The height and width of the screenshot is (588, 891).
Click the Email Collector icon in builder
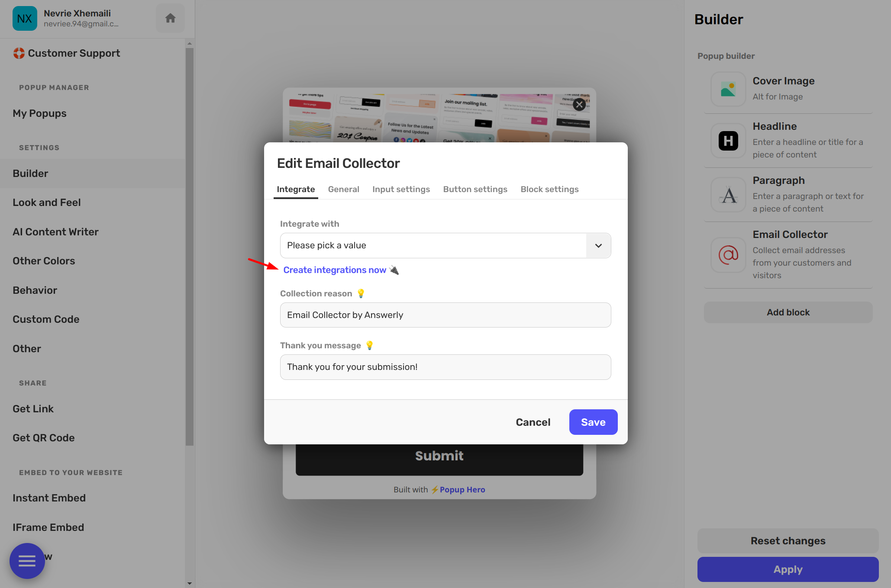(727, 252)
